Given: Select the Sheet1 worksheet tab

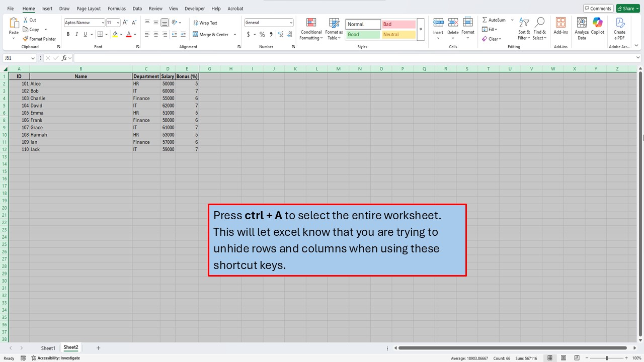Looking at the screenshot, I should pos(48,347).
